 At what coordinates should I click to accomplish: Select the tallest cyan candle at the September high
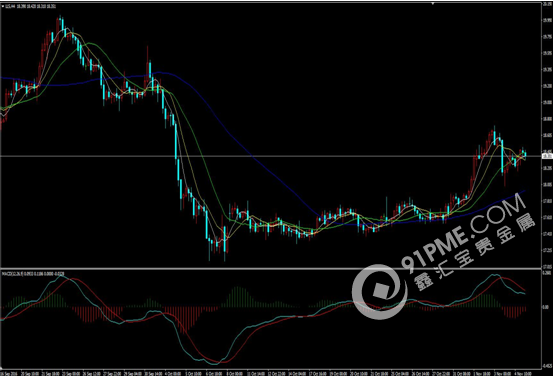62,25
